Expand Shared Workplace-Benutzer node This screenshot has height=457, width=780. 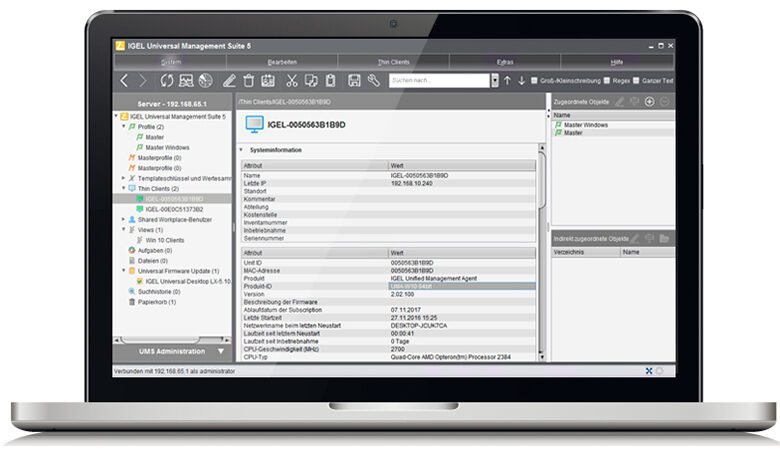[x=124, y=219]
